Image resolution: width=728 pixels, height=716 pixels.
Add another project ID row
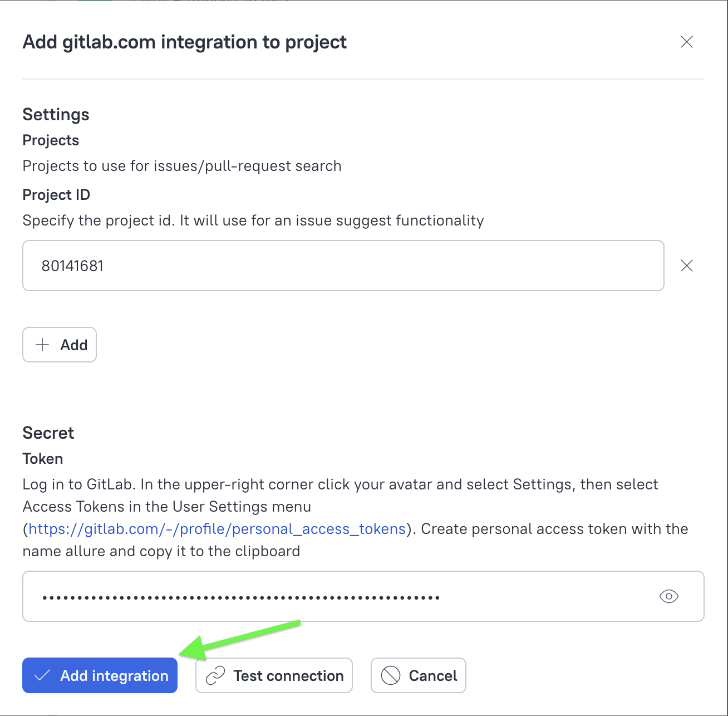pos(60,345)
